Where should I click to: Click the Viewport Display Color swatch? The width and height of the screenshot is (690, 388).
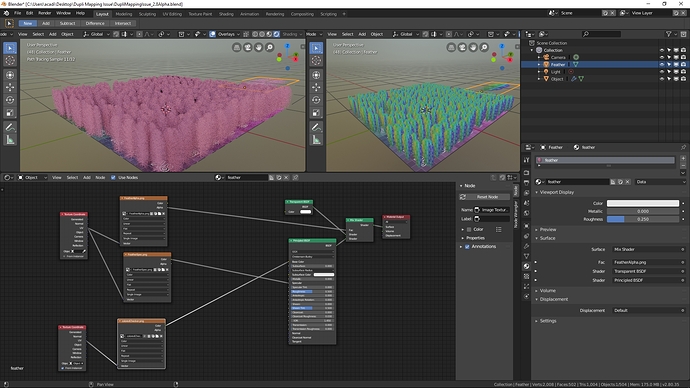coord(642,203)
